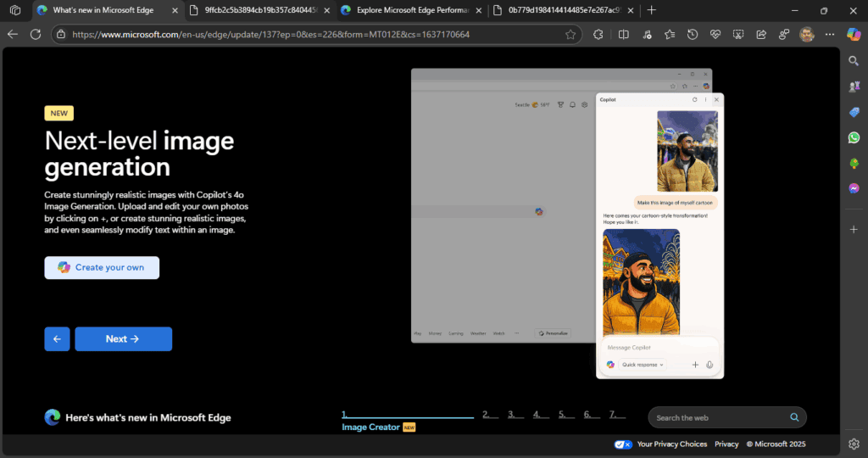Jump to step 6 in the page carousel
The width and height of the screenshot is (868, 458).
point(592,414)
